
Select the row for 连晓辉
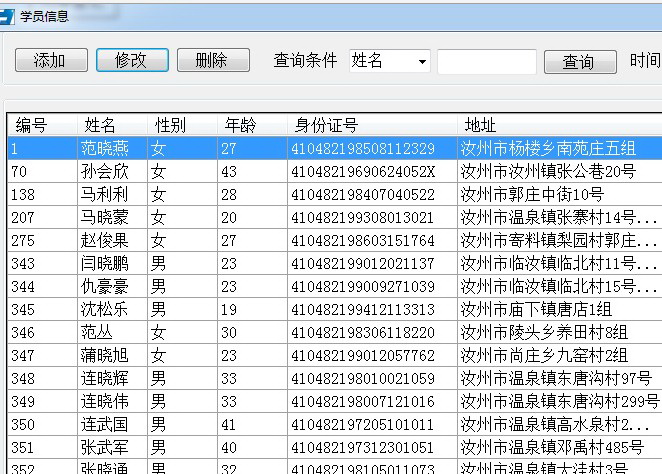[x=335, y=378]
